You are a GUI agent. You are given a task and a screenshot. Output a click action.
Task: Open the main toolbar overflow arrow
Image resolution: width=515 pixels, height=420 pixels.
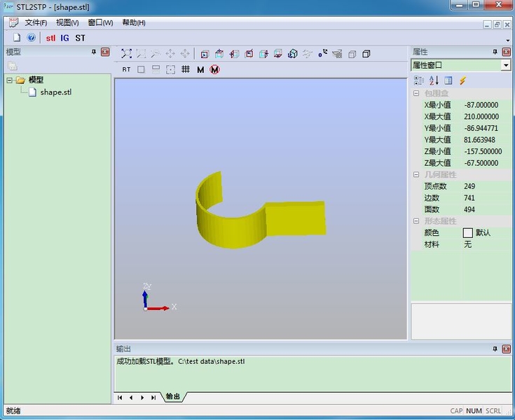pyautogui.click(x=508, y=41)
